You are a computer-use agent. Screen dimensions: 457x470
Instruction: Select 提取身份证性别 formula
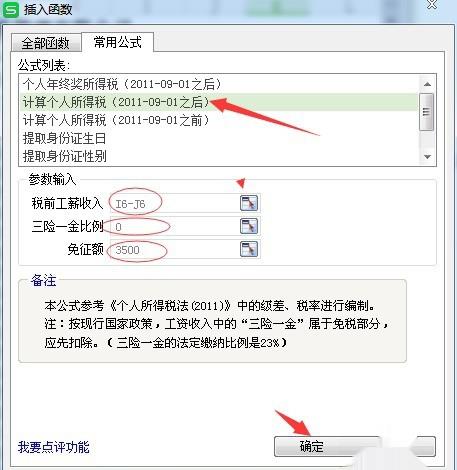(219, 156)
